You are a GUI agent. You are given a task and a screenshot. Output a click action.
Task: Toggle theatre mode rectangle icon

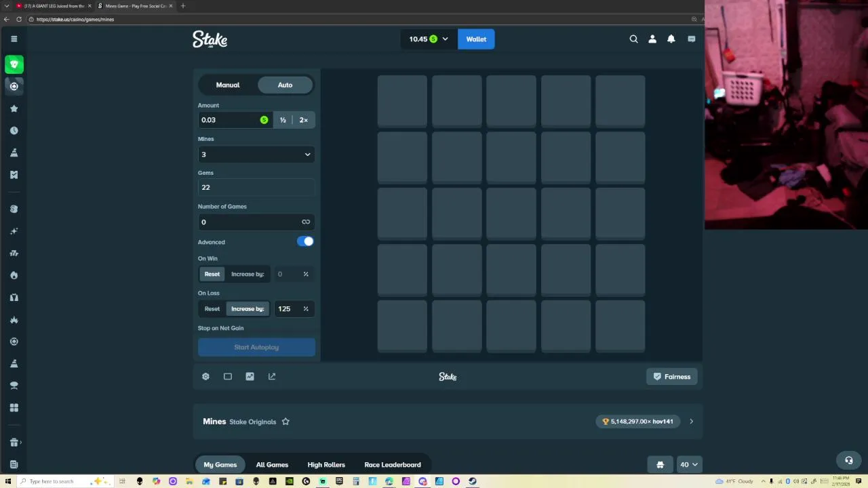pyautogui.click(x=228, y=376)
